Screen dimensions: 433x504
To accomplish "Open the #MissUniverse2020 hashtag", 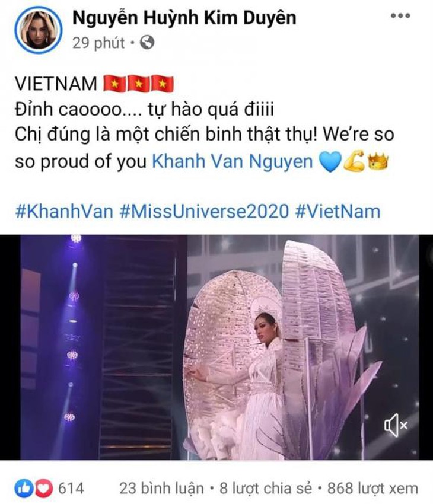I will click(204, 212).
